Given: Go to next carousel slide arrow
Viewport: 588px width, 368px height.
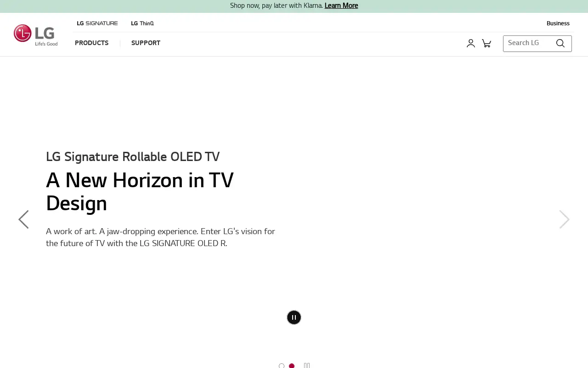Looking at the screenshot, I should 564,219.
